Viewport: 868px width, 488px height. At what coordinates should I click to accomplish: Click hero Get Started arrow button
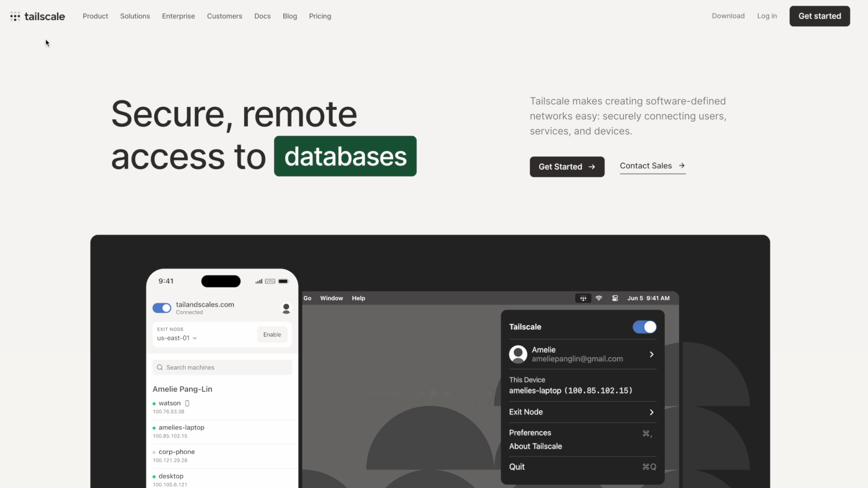click(567, 167)
